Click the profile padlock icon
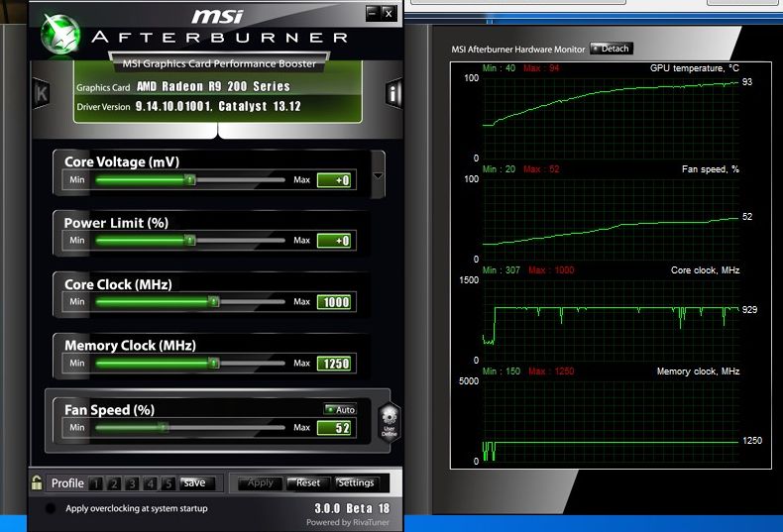Screen dimensions: 783x532 pos(37,482)
